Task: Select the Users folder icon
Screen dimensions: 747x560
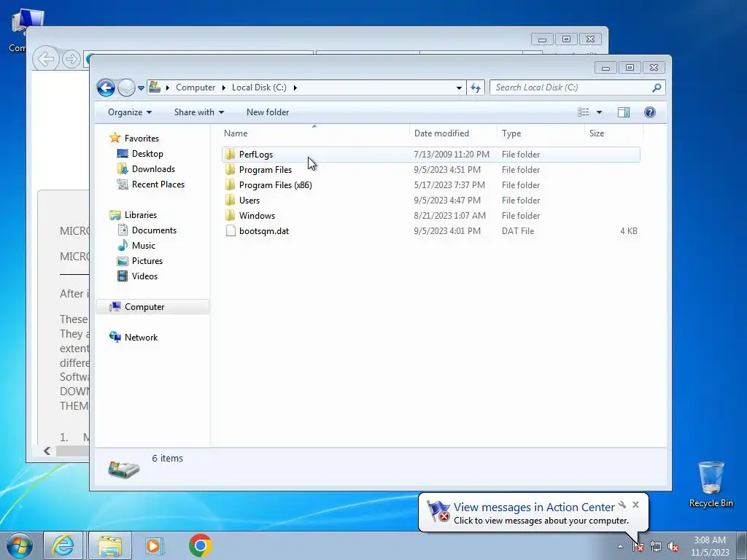Action: tap(231, 200)
